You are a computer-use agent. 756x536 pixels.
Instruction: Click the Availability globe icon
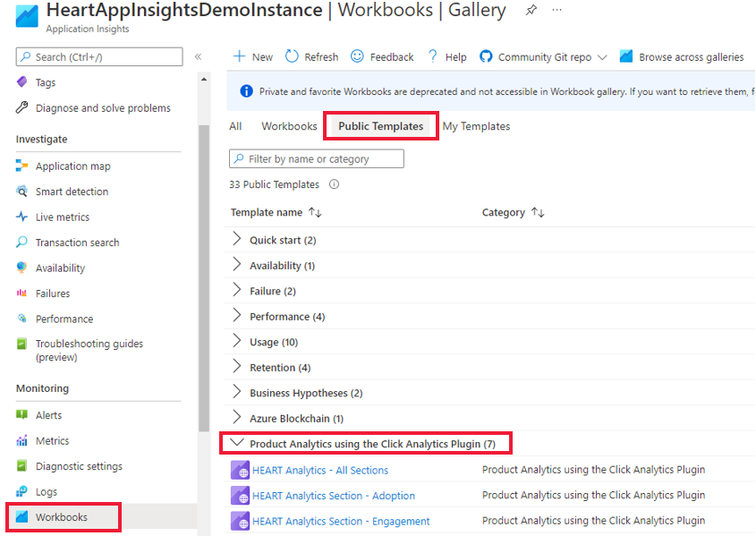coord(21,268)
